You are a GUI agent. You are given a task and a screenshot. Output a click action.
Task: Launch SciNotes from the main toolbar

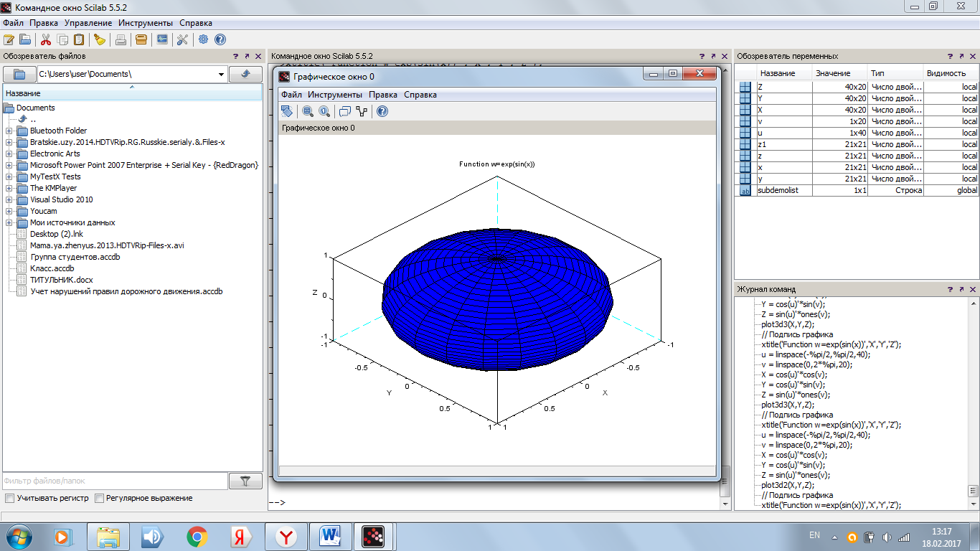coord(9,39)
